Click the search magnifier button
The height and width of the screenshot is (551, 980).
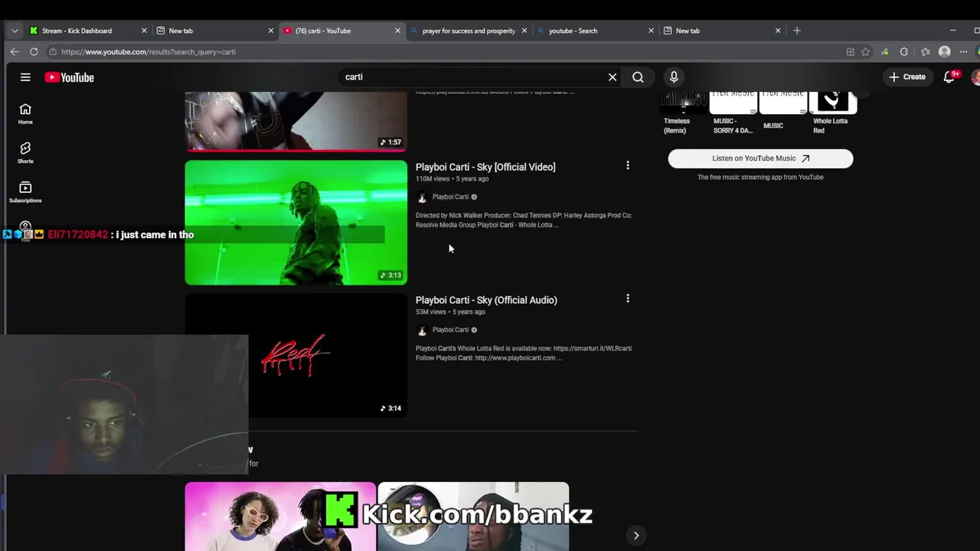(638, 77)
